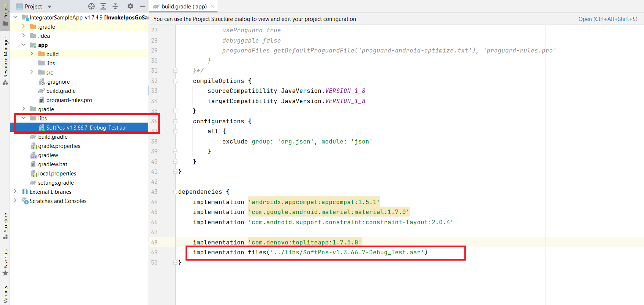Click the Expand All icon in Project panel
This screenshot has height=305, width=644.
[103, 6]
